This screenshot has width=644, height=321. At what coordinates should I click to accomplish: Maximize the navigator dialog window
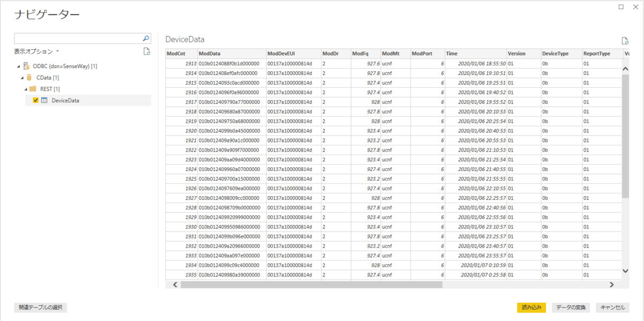(621, 7)
